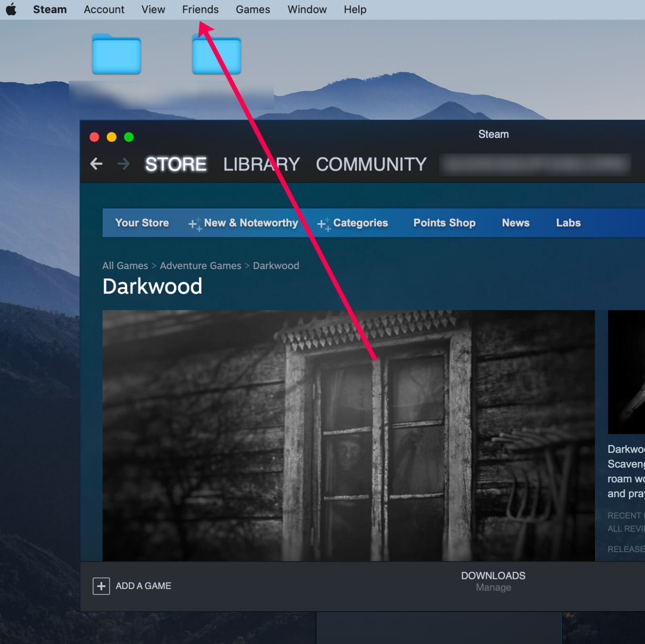The height and width of the screenshot is (644, 645).
Task: Open the Window menu
Action: coord(307,9)
